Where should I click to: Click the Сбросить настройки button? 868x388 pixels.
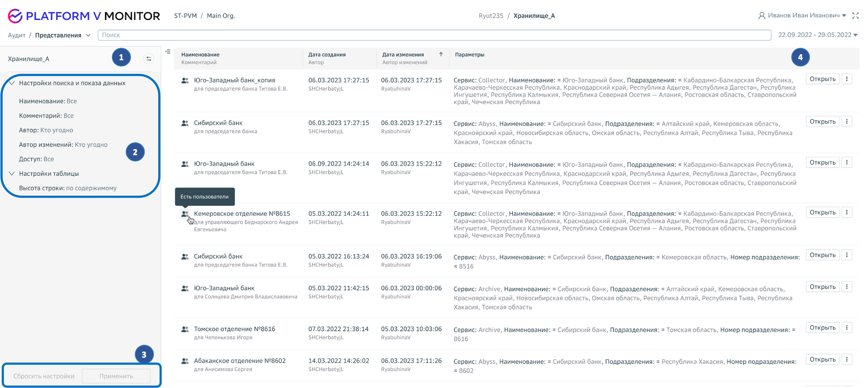click(x=44, y=376)
